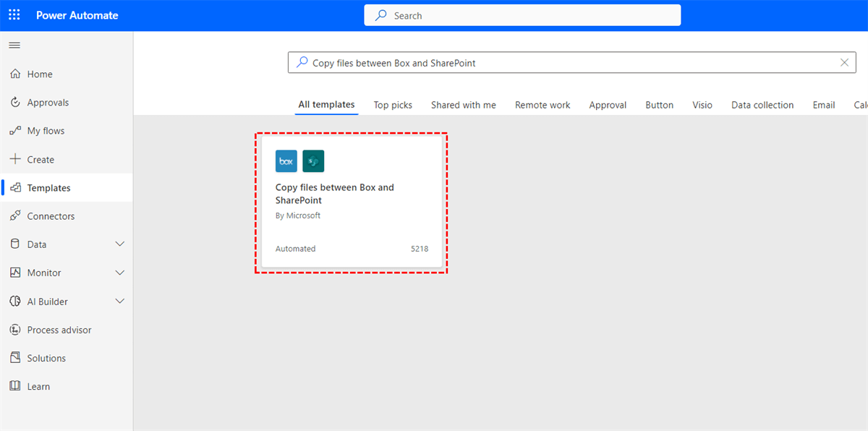Open the Button templates tab
868x431 pixels.
[x=660, y=105]
